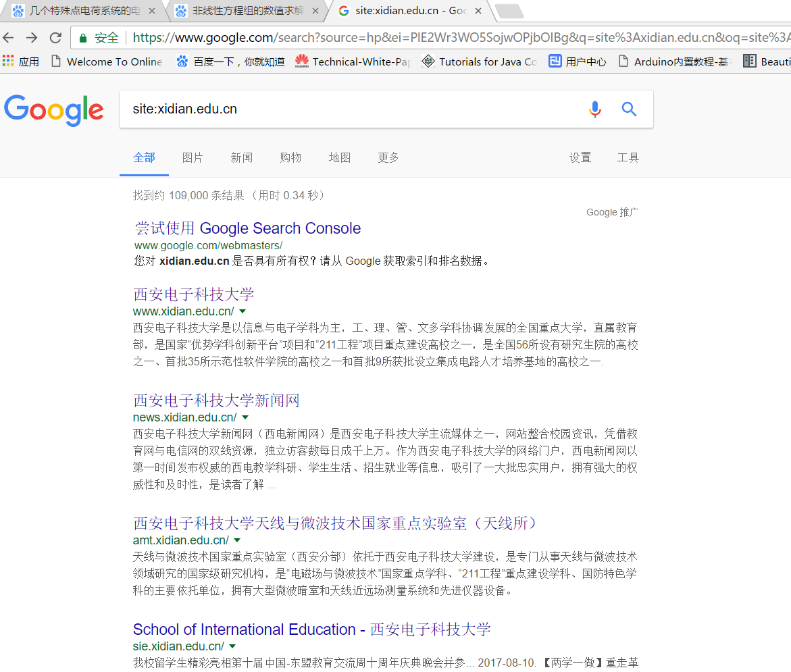The width and height of the screenshot is (791, 672).
Task: Click the address bar URL
Action: tap(460, 37)
